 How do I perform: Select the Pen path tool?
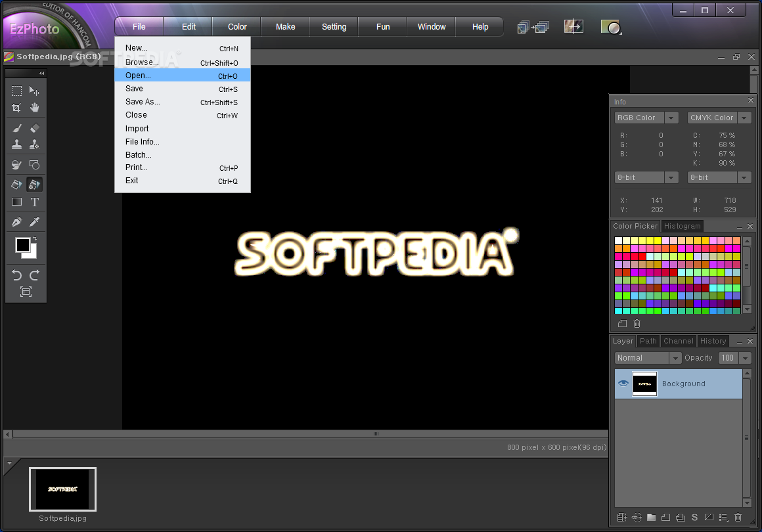coord(16,222)
